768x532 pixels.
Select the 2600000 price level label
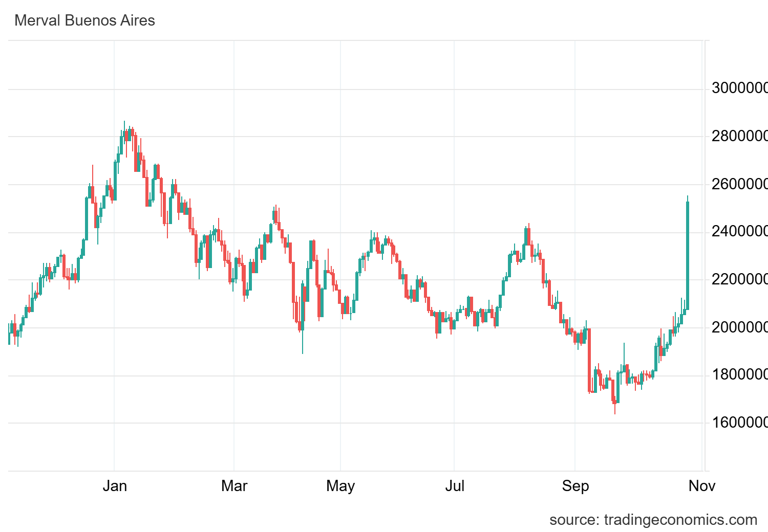tap(739, 184)
